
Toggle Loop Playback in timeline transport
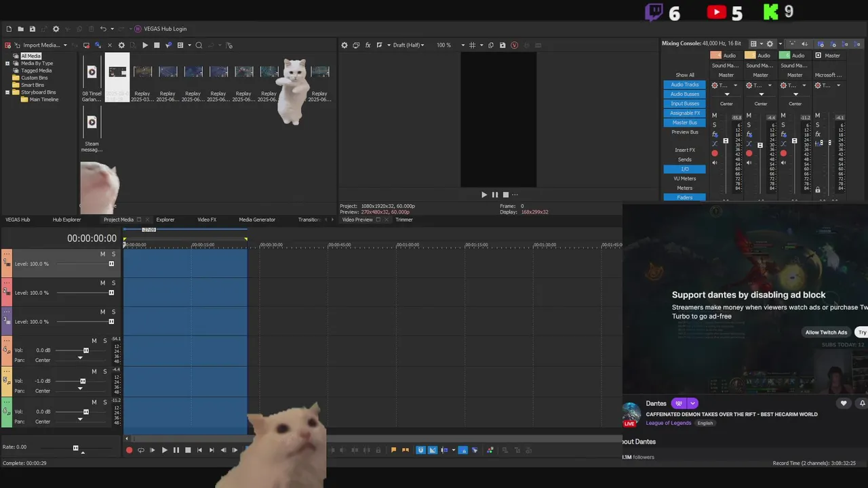tap(141, 450)
